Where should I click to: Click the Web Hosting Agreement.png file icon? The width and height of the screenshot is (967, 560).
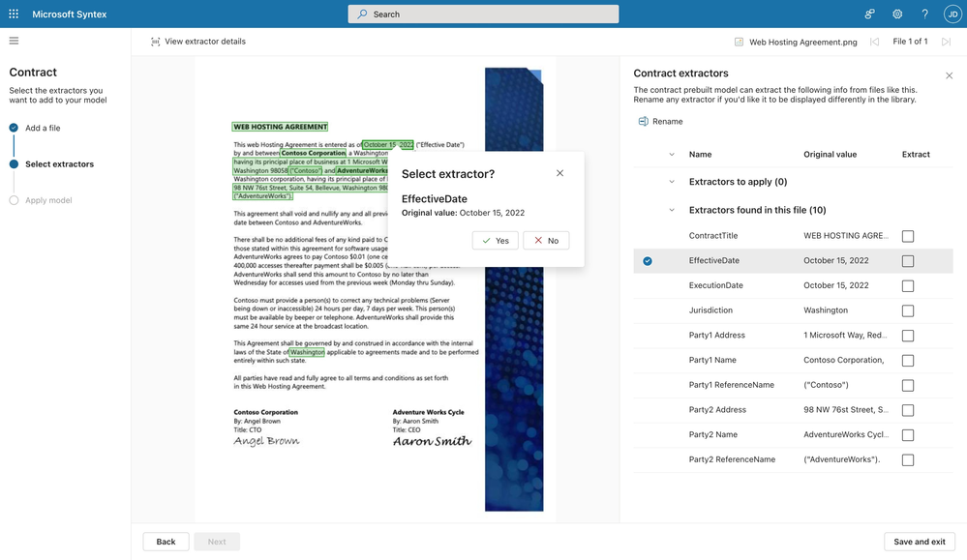click(x=739, y=42)
